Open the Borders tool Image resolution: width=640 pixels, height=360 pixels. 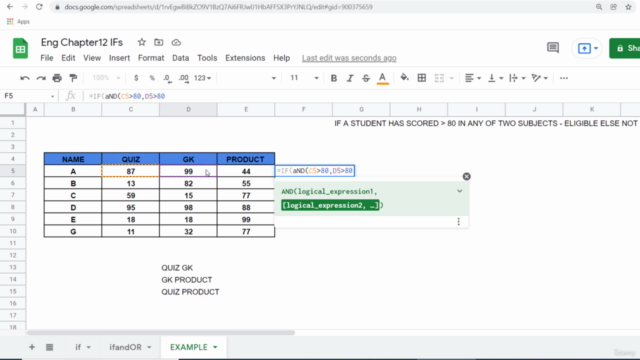tap(422, 78)
